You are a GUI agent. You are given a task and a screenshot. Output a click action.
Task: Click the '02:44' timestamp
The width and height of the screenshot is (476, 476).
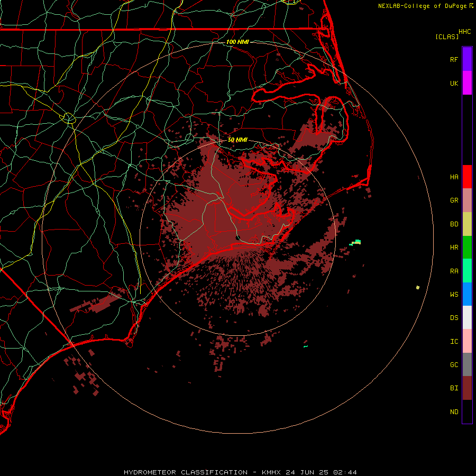pyautogui.click(x=345, y=472)
